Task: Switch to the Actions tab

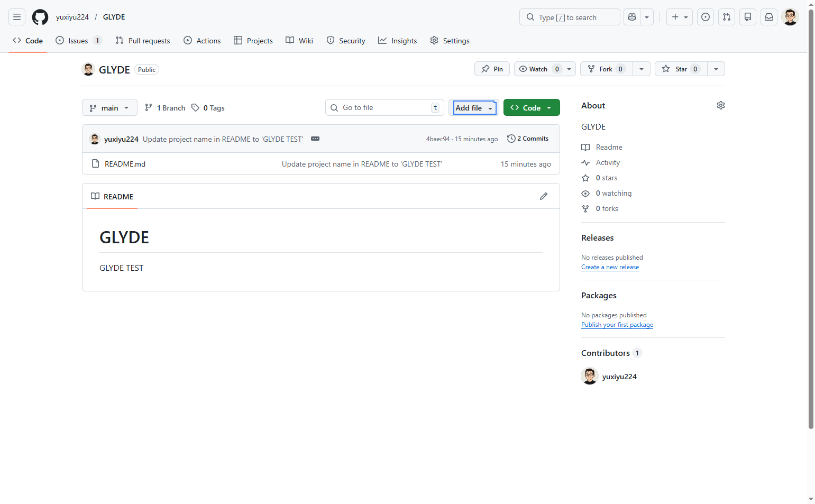Action: pyautogui.click(x=202, y=41)
